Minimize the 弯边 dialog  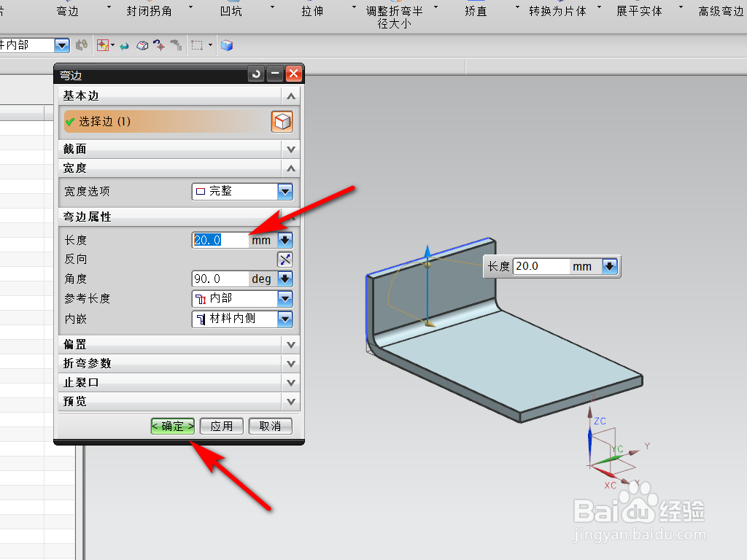point(275,74)
